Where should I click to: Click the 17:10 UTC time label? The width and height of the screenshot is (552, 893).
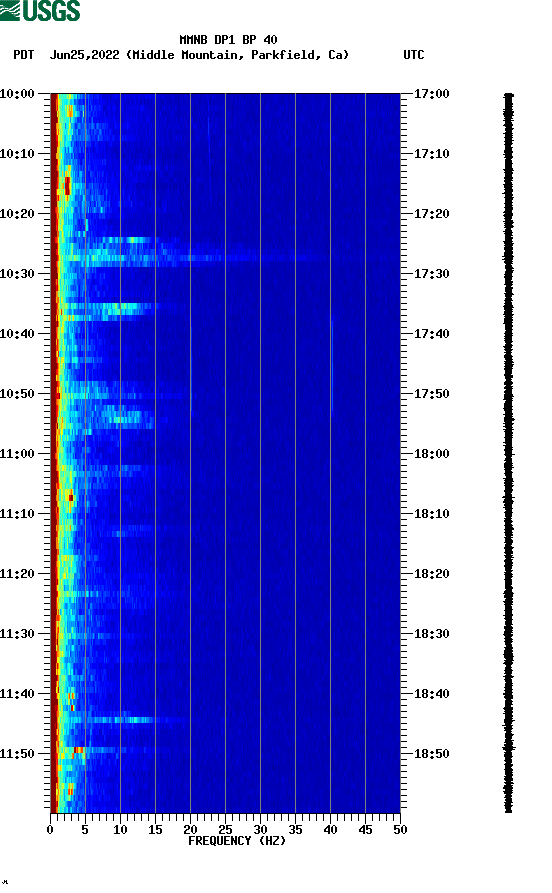pos(431,154)
